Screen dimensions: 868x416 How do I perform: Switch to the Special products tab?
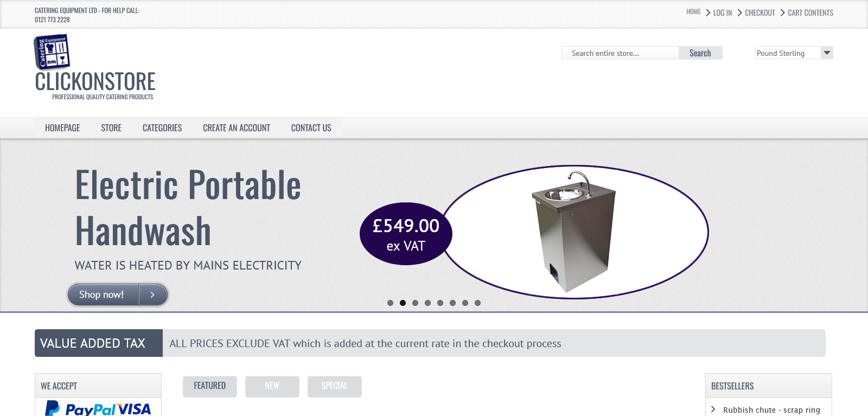(x=334, y=386)
